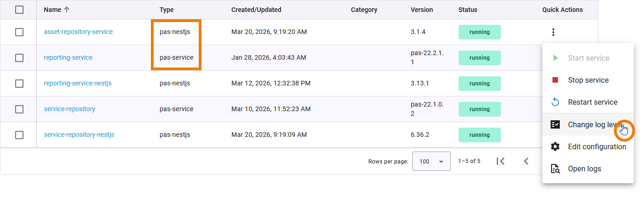Check the reporting-service row checkbox
This screenshot has height=197, width=644.
coord(19,58)
